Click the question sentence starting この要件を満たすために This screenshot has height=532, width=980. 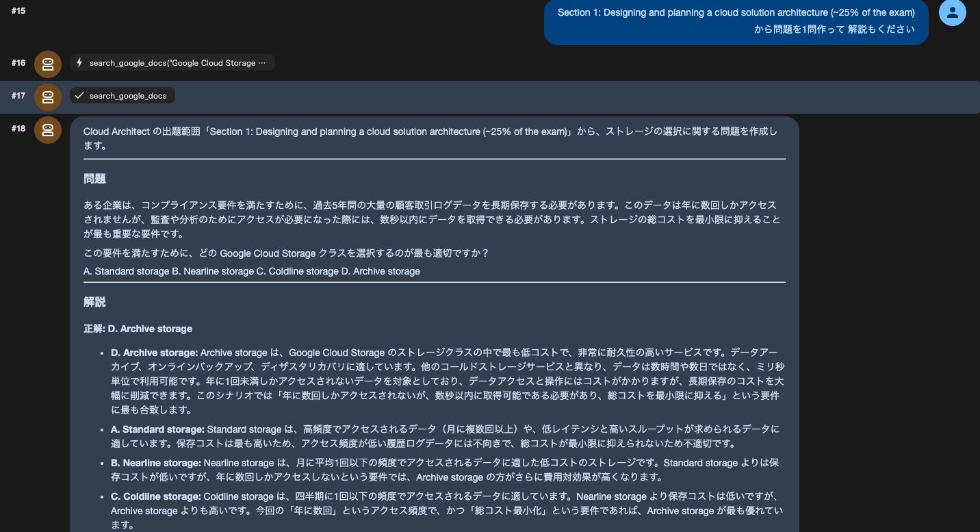[x=286, y=253]
